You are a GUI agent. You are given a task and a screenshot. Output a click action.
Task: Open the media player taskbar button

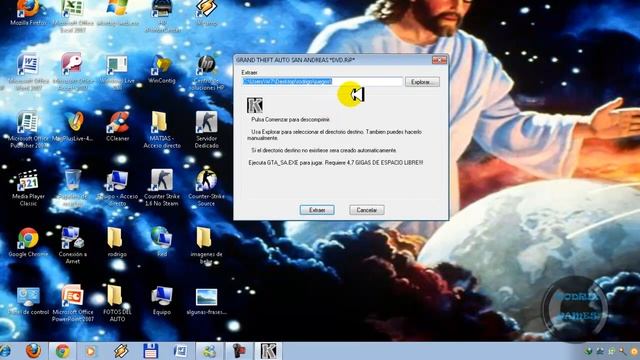[91, 351]
